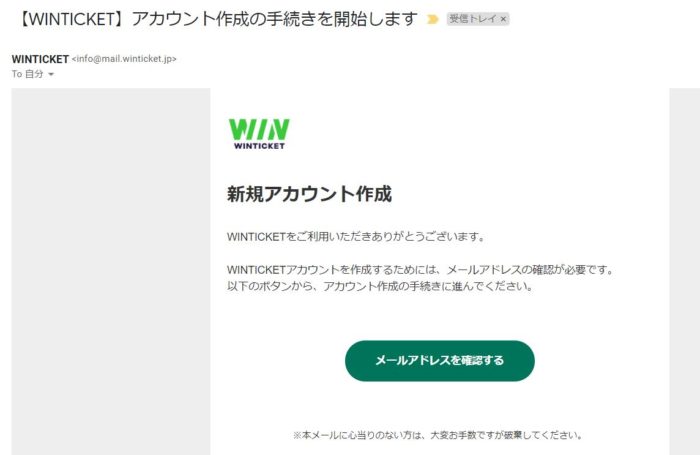
Task: Click the To 自分 recipient text
Action: click(28, 74)
